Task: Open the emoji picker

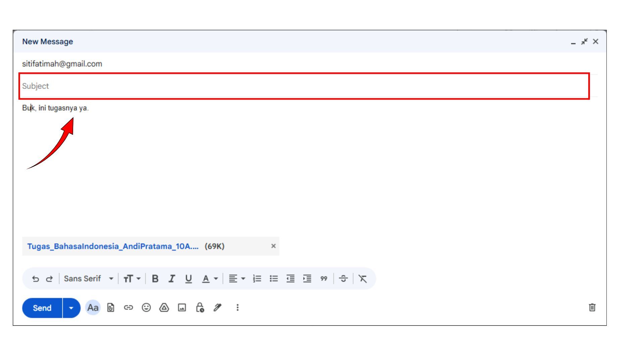Action: [146, 308]
